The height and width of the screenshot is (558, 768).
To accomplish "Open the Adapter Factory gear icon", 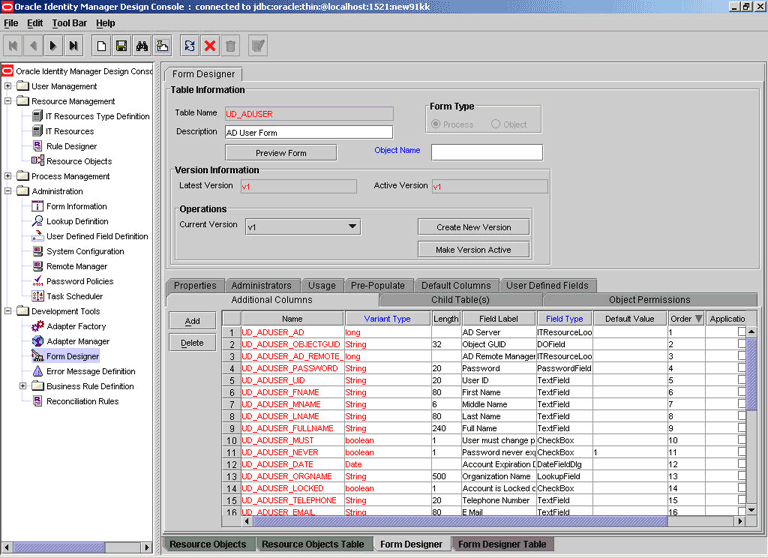I will 37,326.
